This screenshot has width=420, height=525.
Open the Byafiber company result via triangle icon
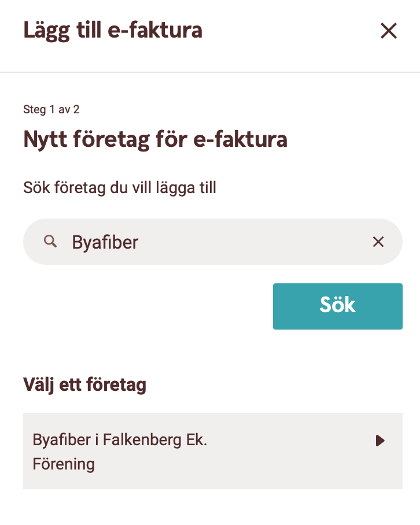(380, 441)
